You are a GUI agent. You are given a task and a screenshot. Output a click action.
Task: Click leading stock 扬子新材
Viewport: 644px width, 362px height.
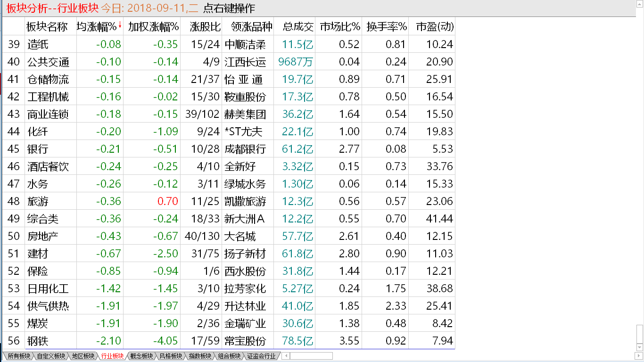pos(245,254)
